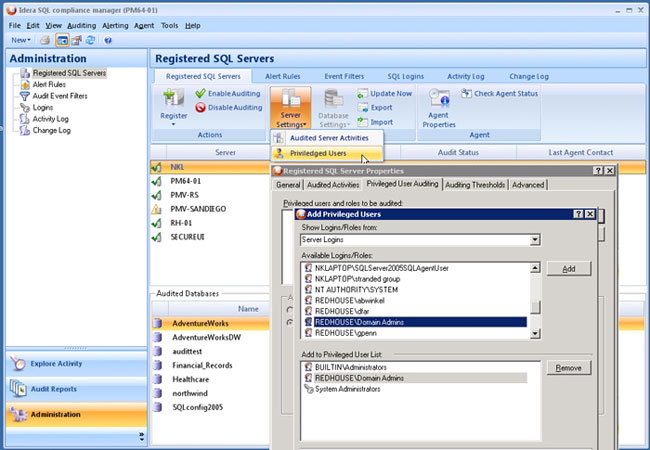Viewport: 650px width, 450px height.
Task: Switch to the Event Filters tab
Action: [x=344, y=76]
